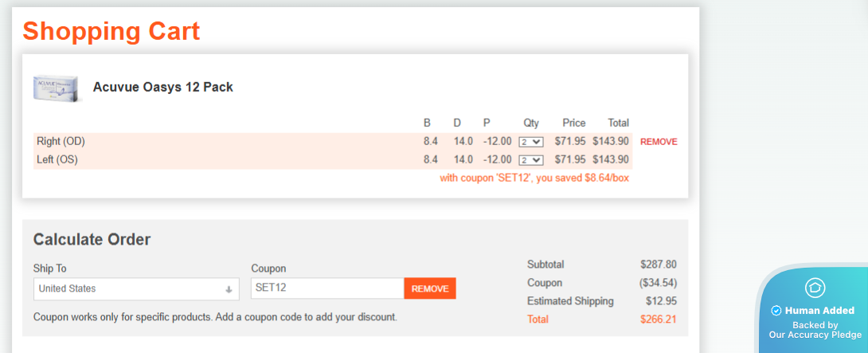The width and height of the screenshot is (868, 353).
Task: Click the house icon in the pledge badge
Action: tap(815, 288)
